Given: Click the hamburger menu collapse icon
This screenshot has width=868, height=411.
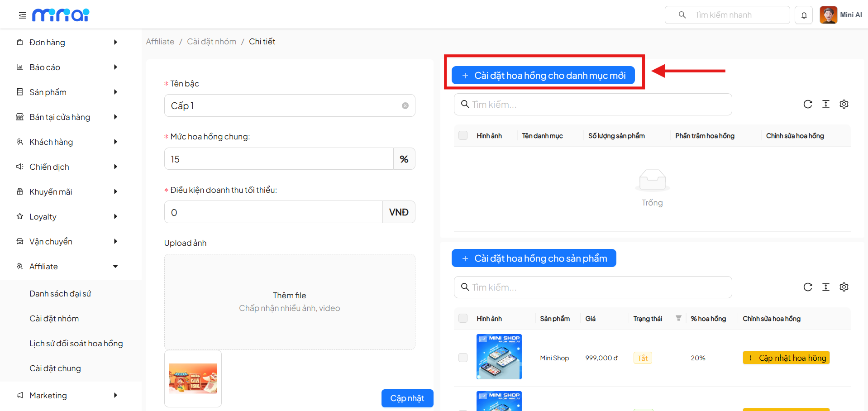Looking at the screenshot, I should (x=22, y=15).
